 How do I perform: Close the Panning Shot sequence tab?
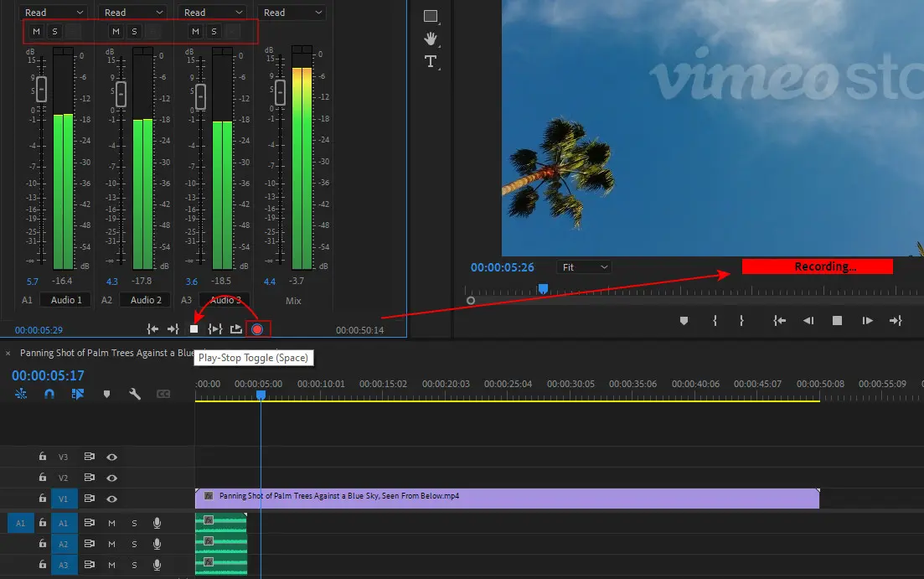click(x=8, y=353)
